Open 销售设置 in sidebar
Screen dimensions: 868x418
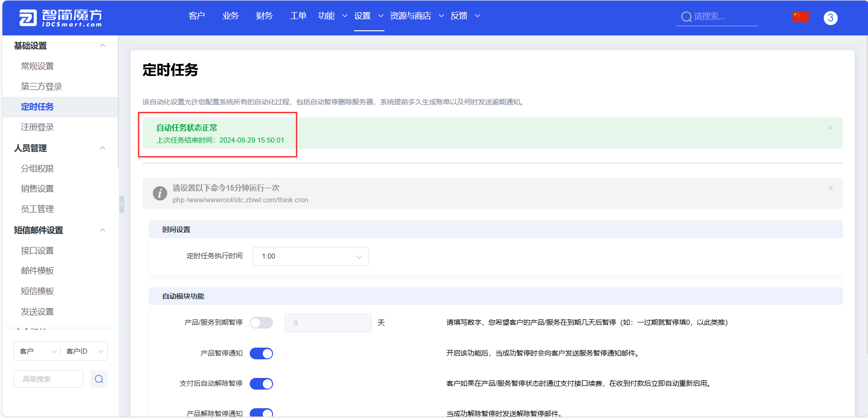[x=37, y=189]
